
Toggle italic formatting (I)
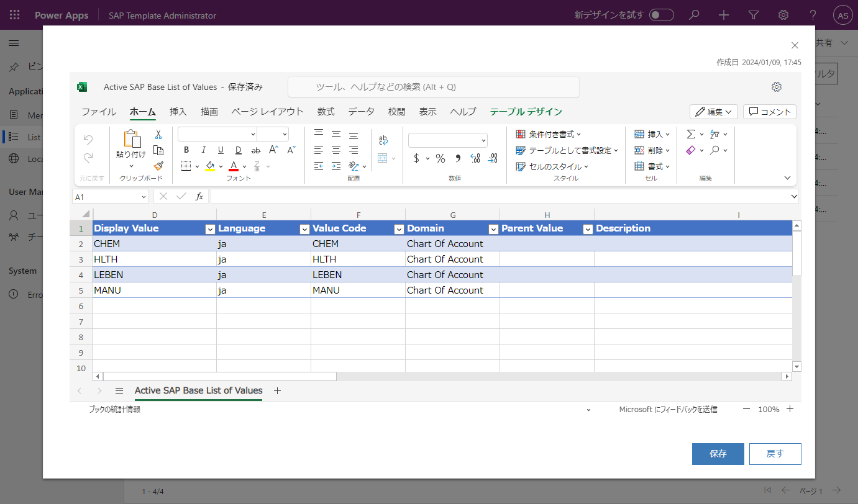204,150
